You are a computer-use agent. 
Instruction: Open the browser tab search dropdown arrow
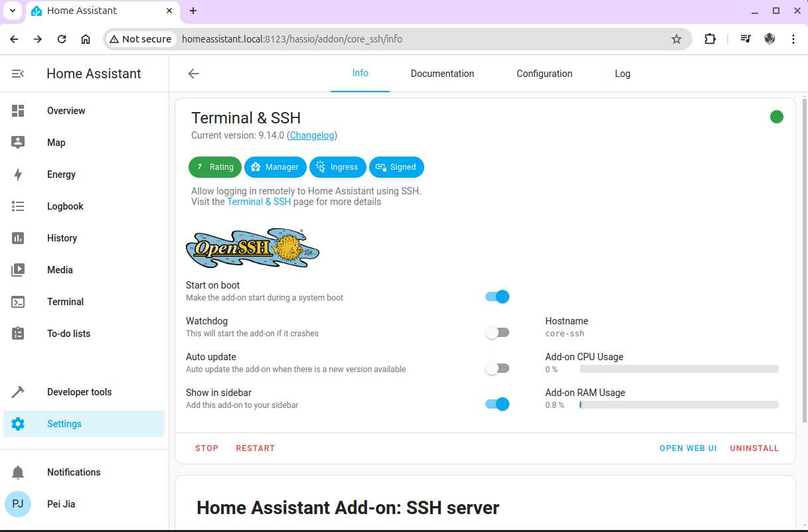coord(12,11)
